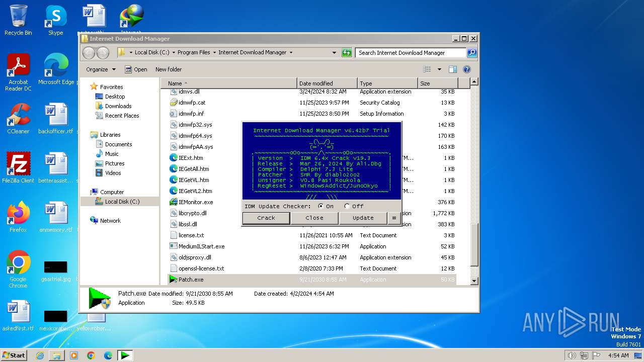Viewport: 644px width, 362px height.
Task: Expand the arrow after Internet Download Manager breadcrumb
Action: coord(291,52)
